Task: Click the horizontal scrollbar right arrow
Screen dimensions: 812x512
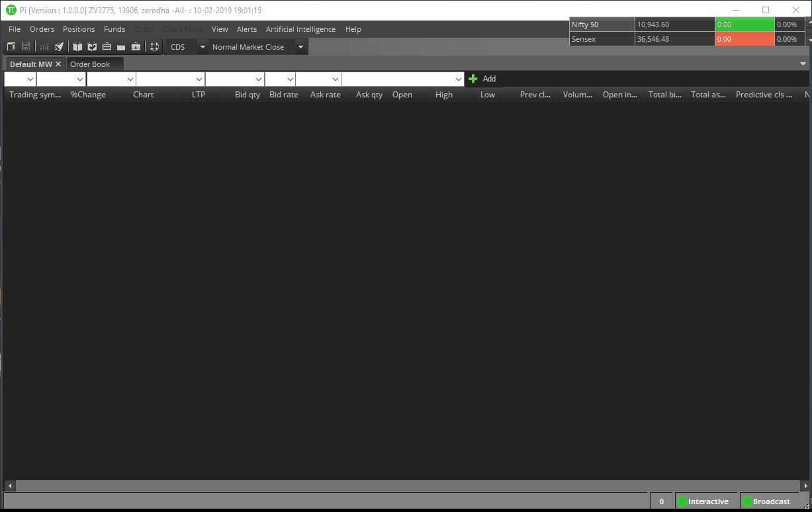Action: point(806,486)
